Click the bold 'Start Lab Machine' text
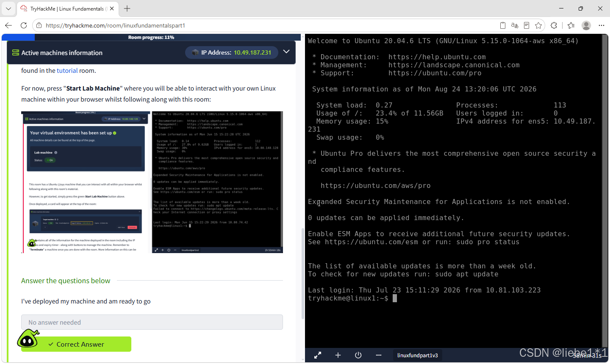Image resolution: width=610 pixels, height=364 pixels. 93,88
